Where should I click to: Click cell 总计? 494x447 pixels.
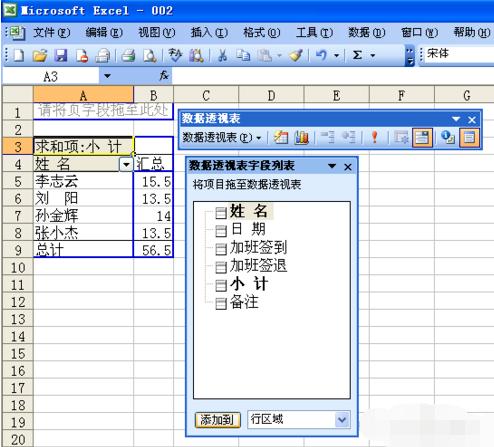click(x=83, y=250)
